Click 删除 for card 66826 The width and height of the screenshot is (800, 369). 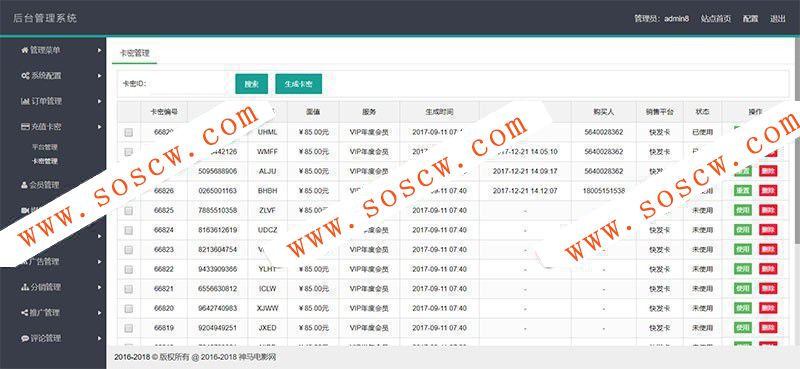point(768,190)
